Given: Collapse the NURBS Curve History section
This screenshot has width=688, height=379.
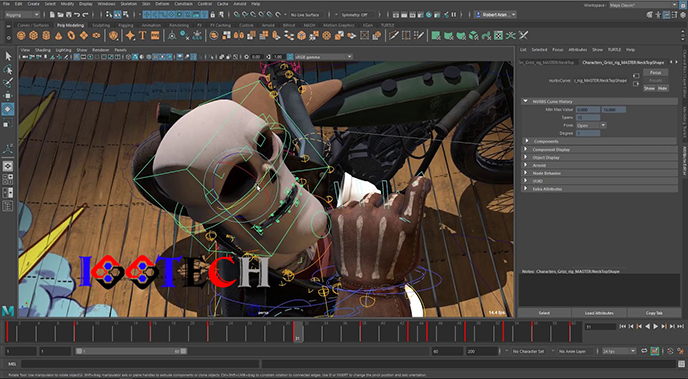Looking at the screenshot, I should (525, 101).
